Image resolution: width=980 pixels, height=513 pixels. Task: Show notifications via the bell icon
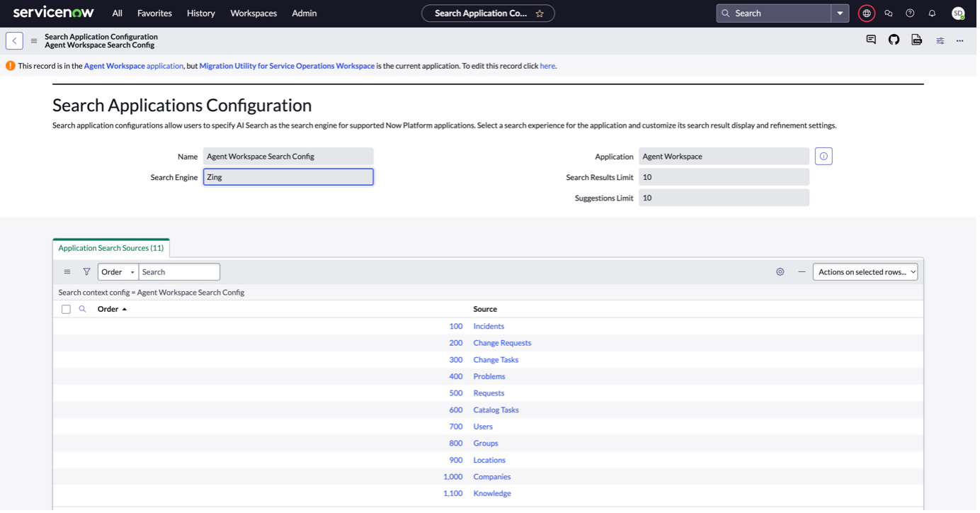click(x=935, y=13)
